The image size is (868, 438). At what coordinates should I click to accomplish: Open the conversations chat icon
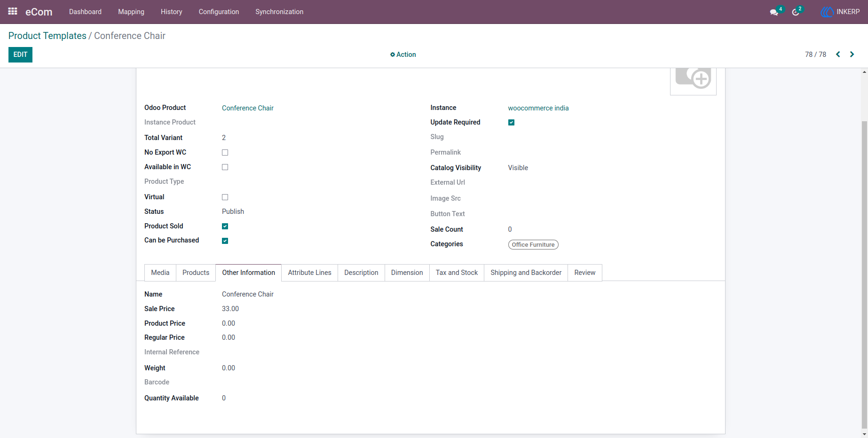point(774,12)
